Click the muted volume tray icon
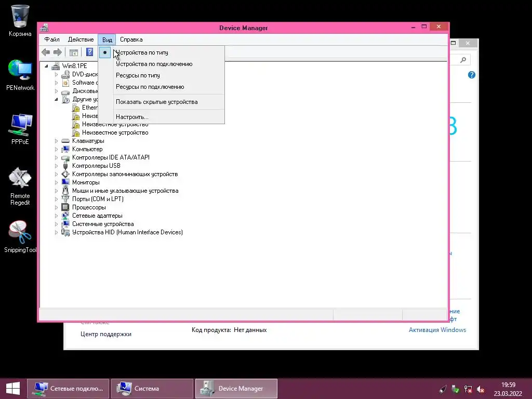 [481, 389]
